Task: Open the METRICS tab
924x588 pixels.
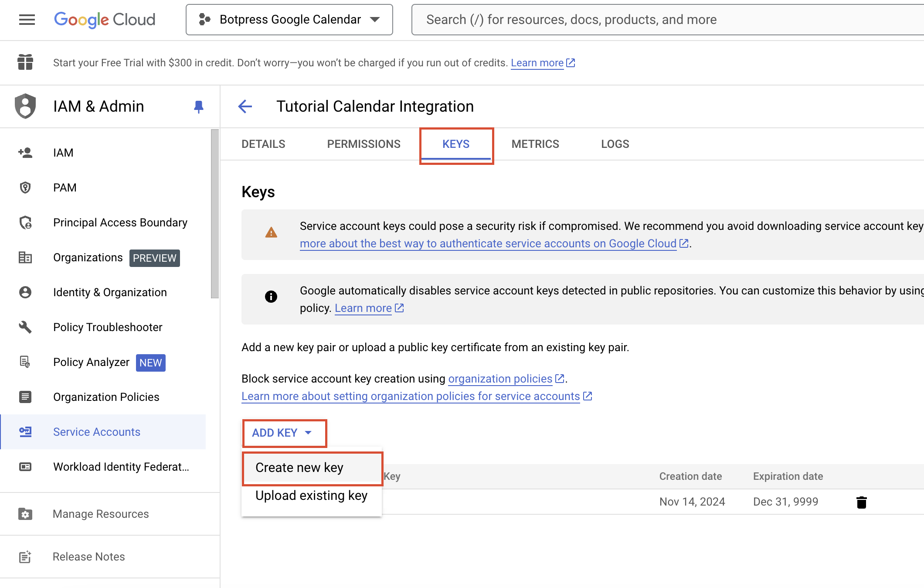Action: click(x=535, y=144)
